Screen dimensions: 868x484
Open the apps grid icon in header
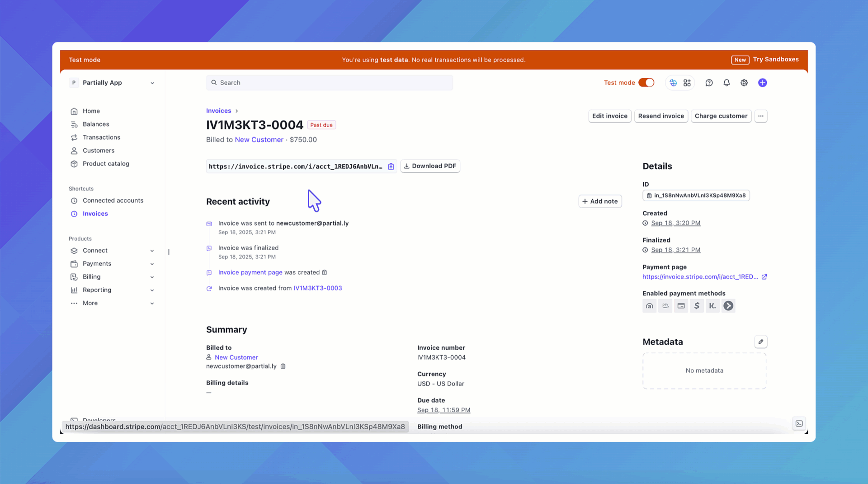[x=687, y=83]
